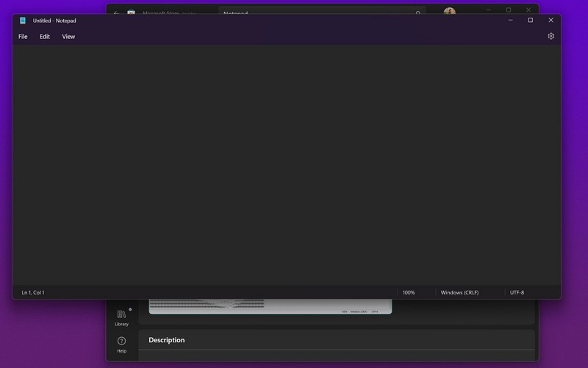Viewport: 588px width, 368px height.
Task: Click the Microsoft Store search magnifier icon
Action: (417, 12)
